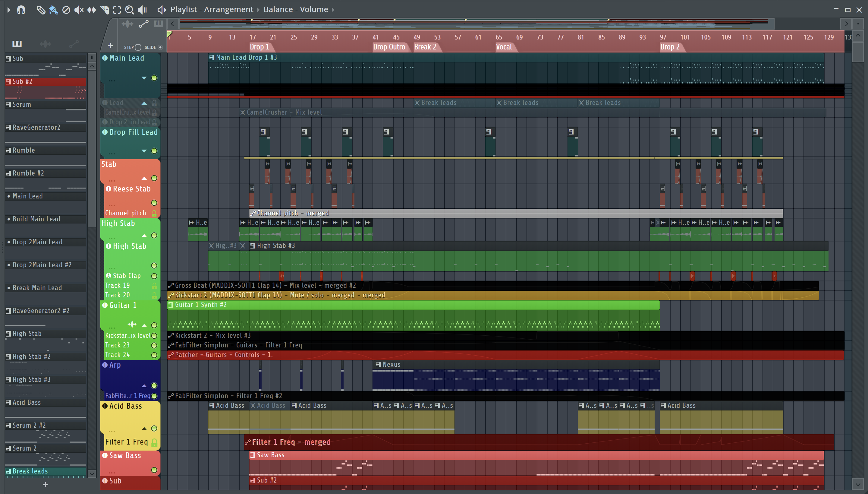This screenshot has height=494, width=868.
Task: Show automation clips in picker panel
Action: (74, 44)
